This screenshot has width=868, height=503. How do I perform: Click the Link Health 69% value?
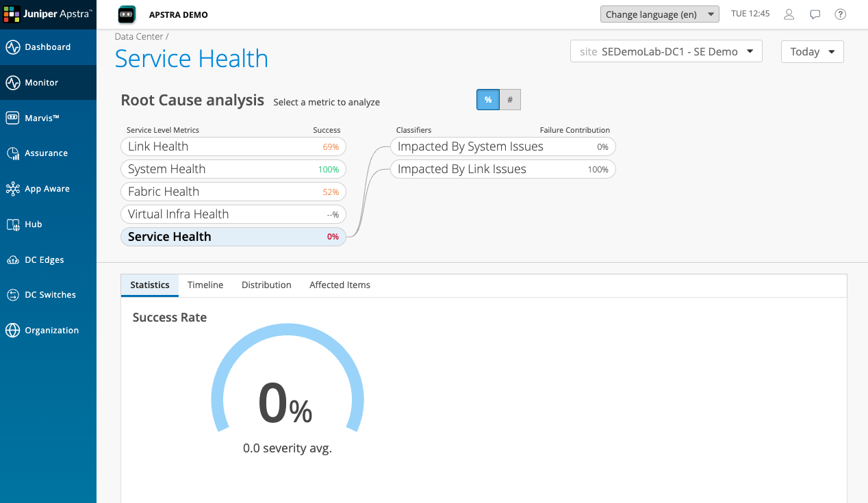coord(331,146)
